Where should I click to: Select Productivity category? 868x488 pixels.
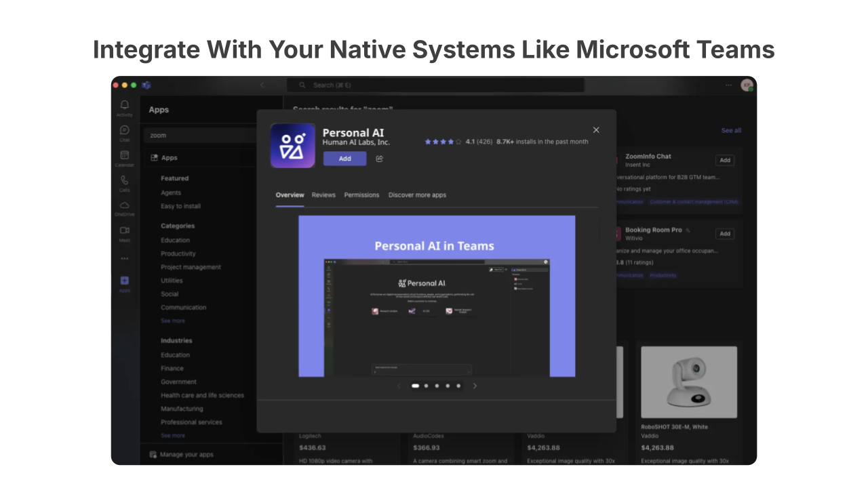(x=178, y=253)
